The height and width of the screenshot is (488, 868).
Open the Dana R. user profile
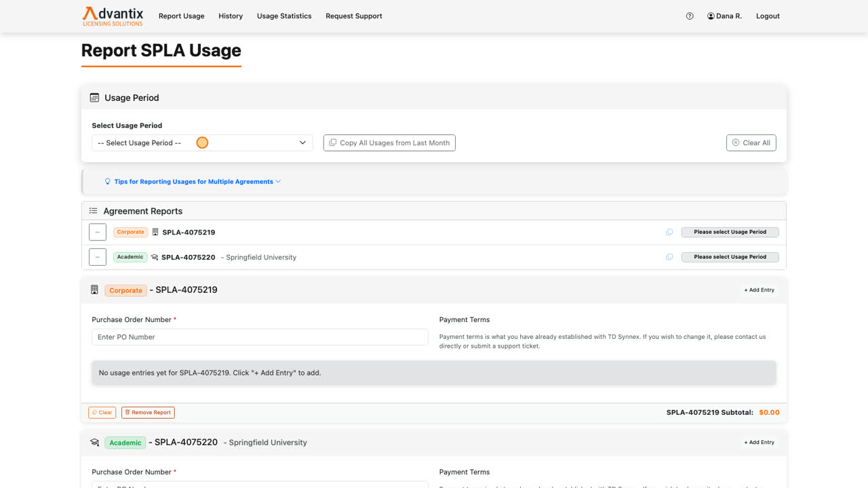(x=724, y=16)
